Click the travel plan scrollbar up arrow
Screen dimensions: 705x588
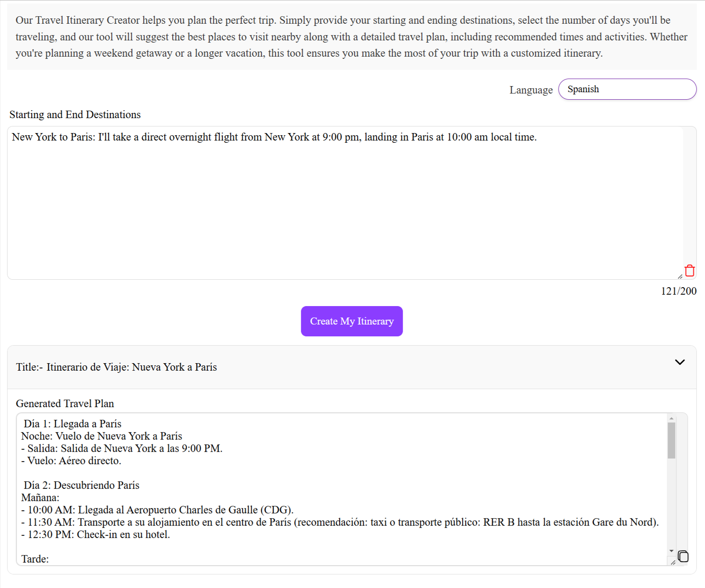(671, 418)
